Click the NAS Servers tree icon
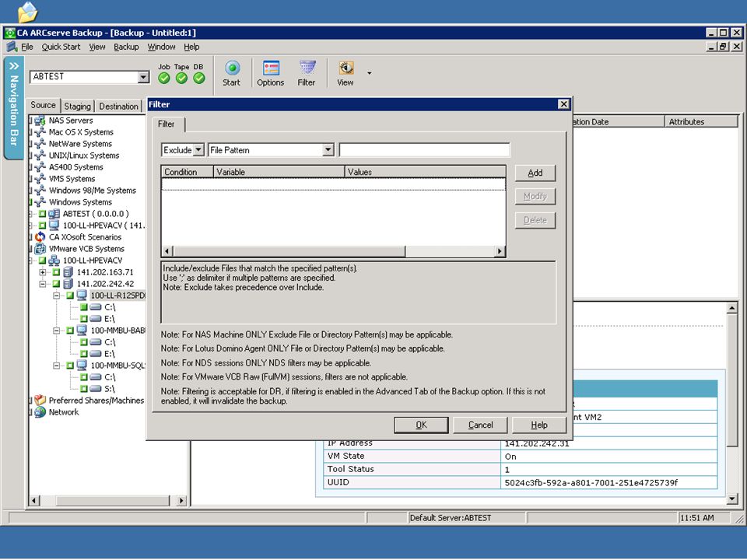 pyautogui.click(x=40, y=121)
